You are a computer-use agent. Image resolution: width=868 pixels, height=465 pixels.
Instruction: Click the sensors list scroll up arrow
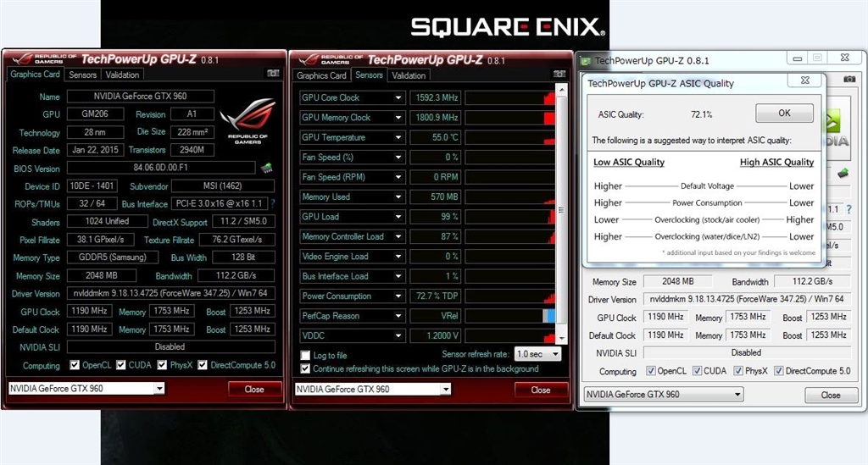(x=562, y=90)
